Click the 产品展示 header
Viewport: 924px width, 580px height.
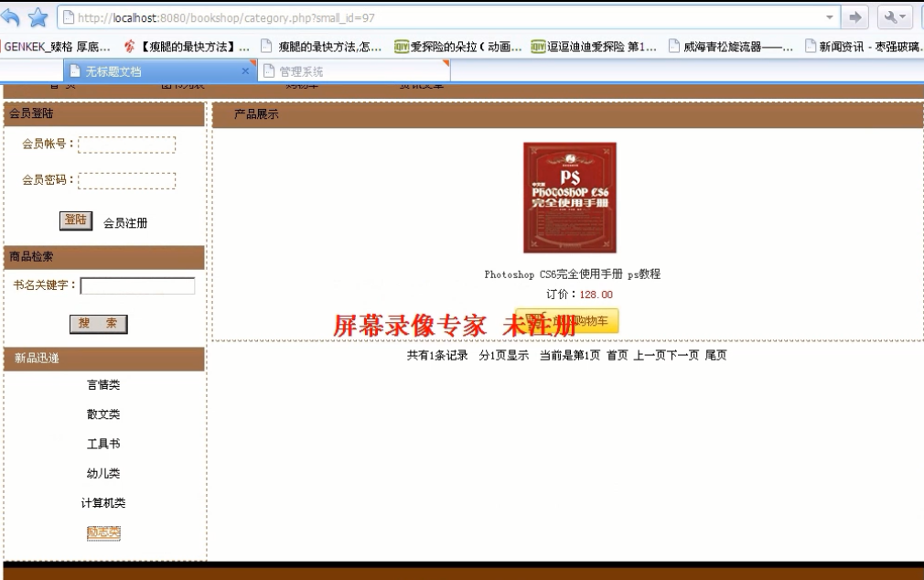[x=256, y=114]
